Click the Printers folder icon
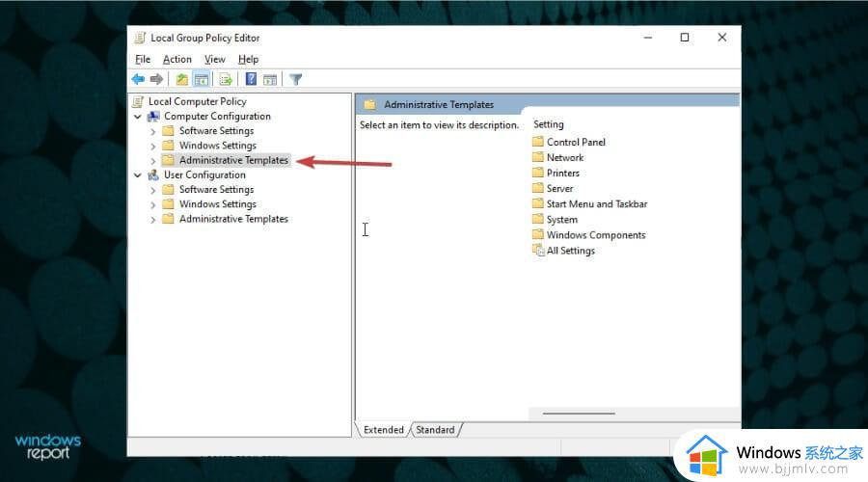Image resolution: width=868 pixels, height=482 pixels. (x=538, y=173)
